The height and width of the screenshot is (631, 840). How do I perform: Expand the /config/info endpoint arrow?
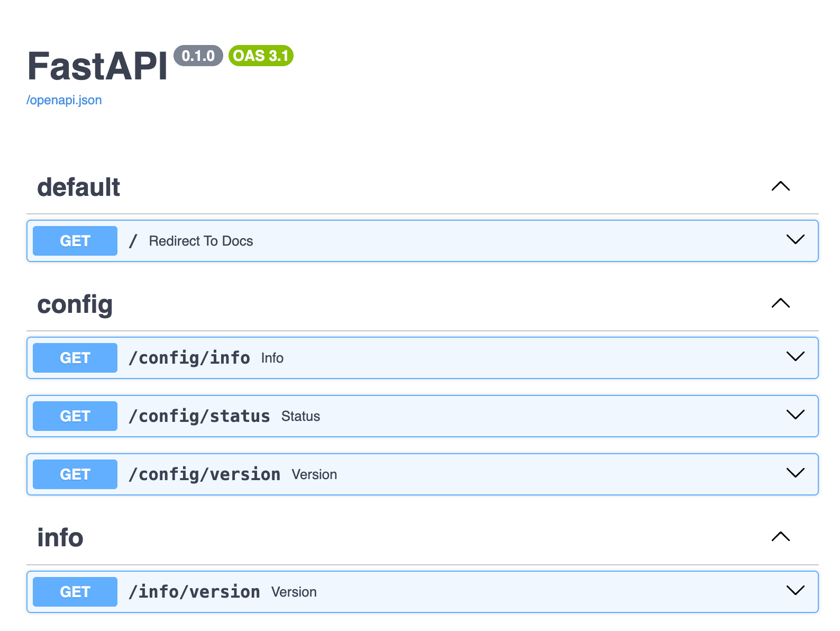click(x=796, y=357)
